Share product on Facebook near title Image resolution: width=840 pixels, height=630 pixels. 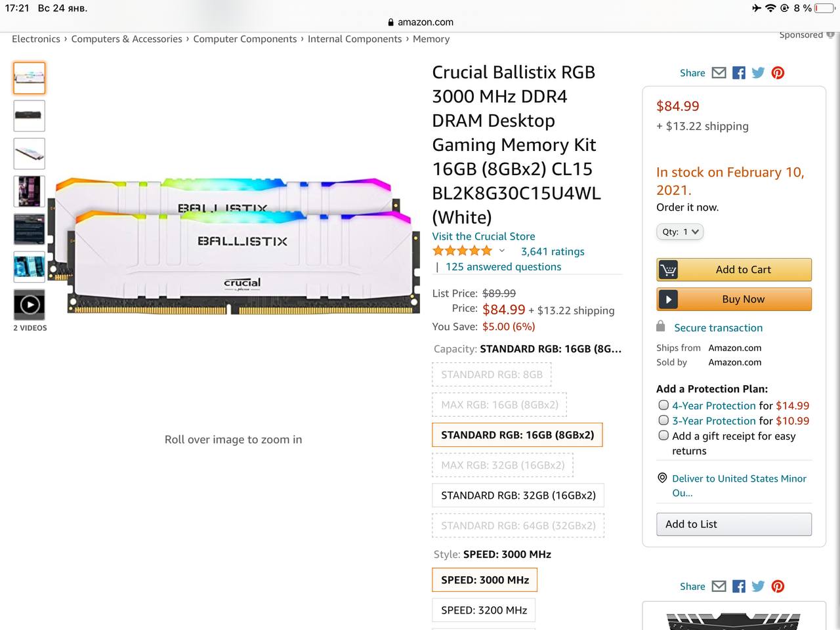coord(739,73)
